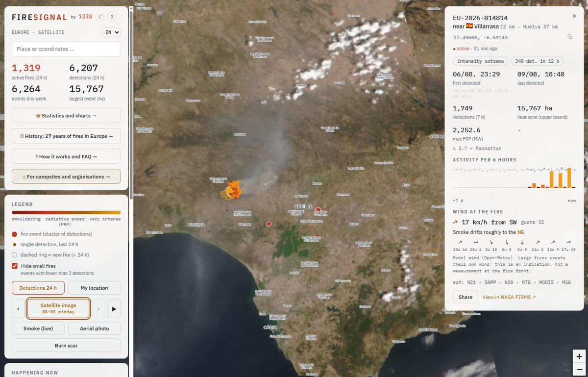Go to previous satellite image arrow
This screenshot has height=377, width=588.
(x=18, y=309)
